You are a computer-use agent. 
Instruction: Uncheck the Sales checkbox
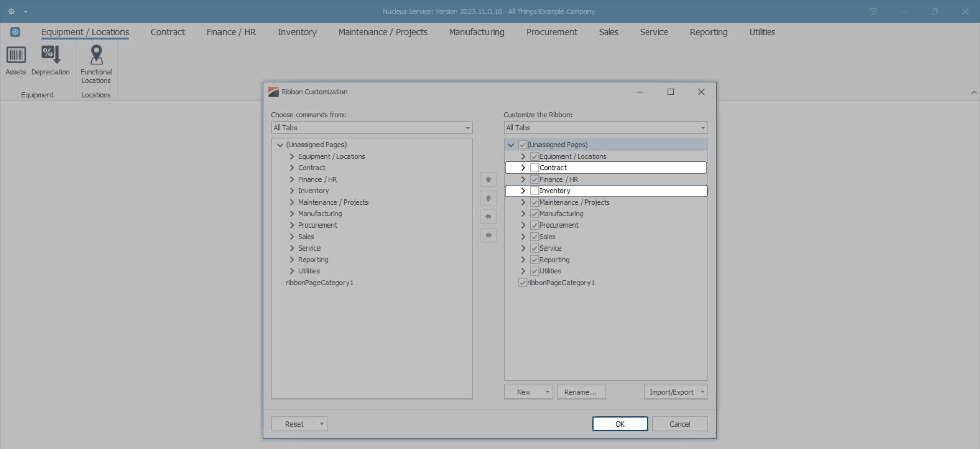534,237
